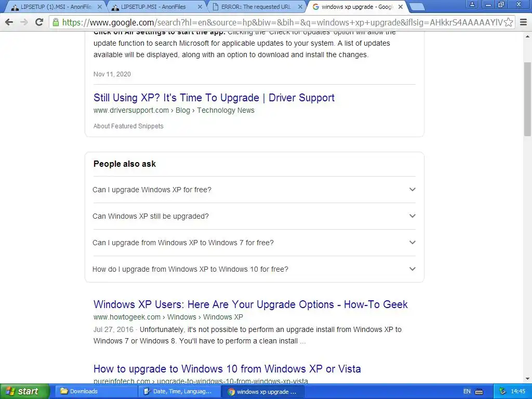Bookmark this page with the star icon

(508, 22)
